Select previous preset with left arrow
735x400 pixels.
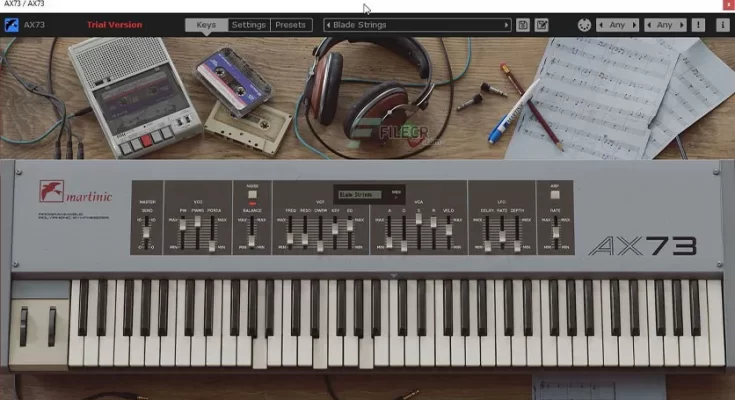coord(331,25)
